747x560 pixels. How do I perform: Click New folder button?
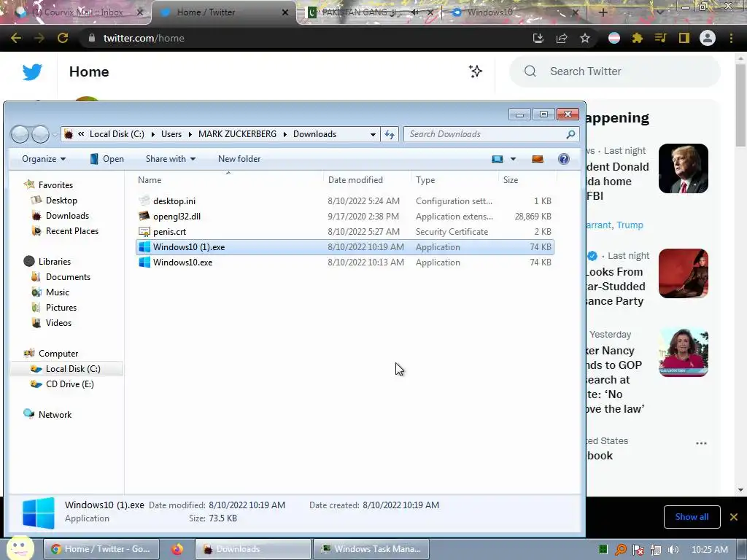tap(239, 159)
